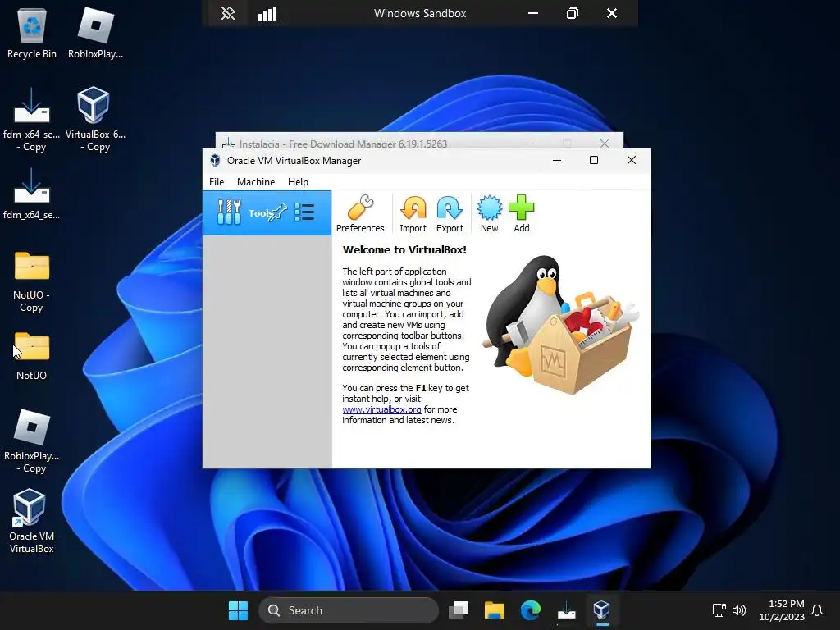Open the volume tray icon
Screen dimensions: 840x630
point(739,610)
